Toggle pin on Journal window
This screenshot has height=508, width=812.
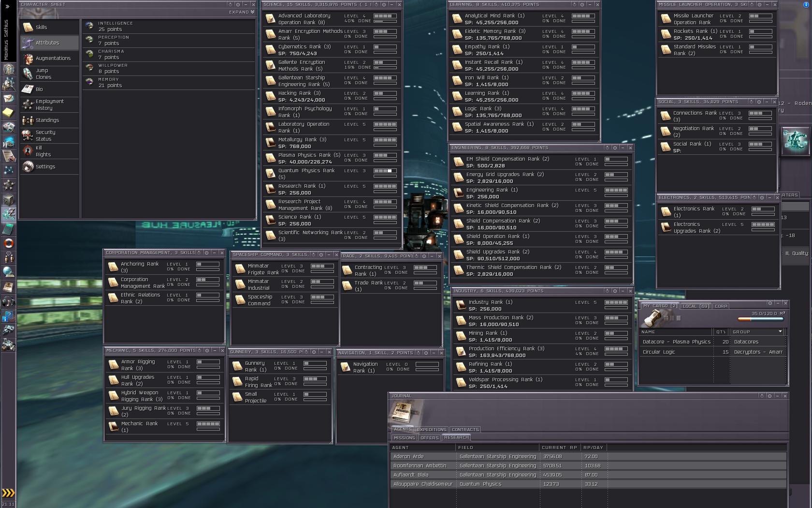(770, 396)
